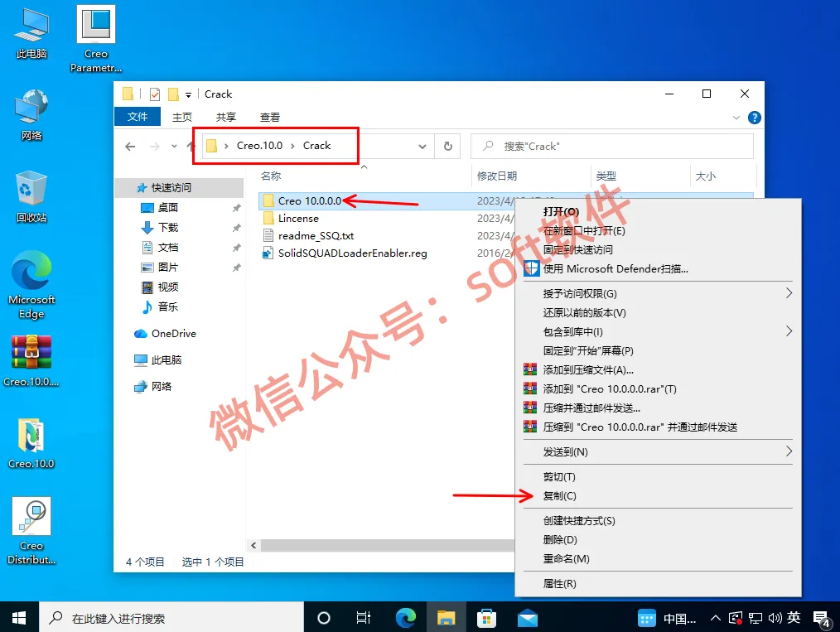Open Task View on the taskbar
The height and width of the screenshot is (632, 840).
pyautogui.click(x=364, y=618)
